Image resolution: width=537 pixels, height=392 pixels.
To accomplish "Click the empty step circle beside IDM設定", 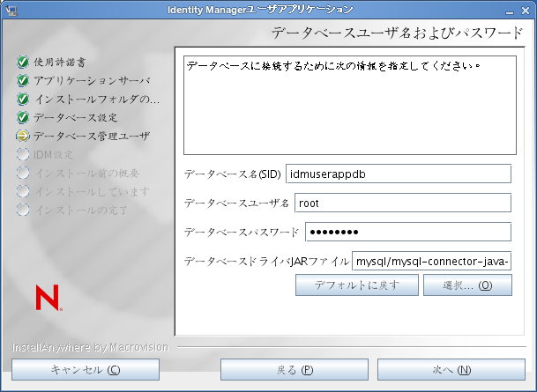I will click(x=23, y=154).
